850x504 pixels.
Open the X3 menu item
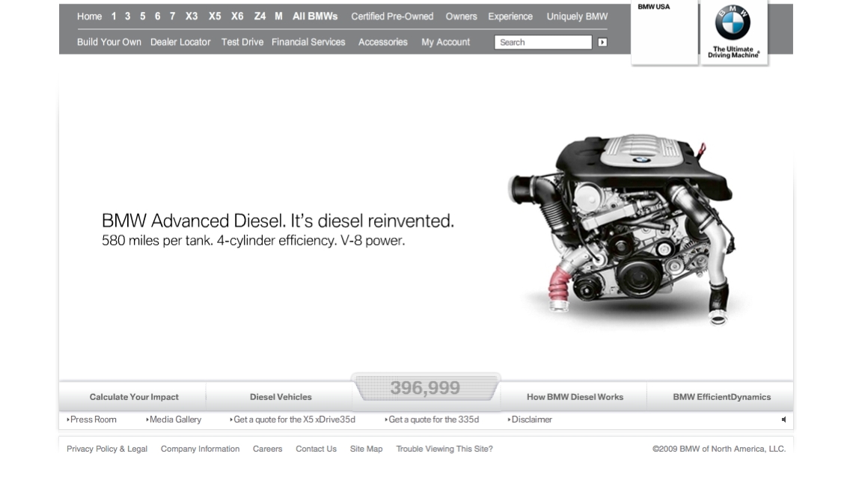coord(192,16)
